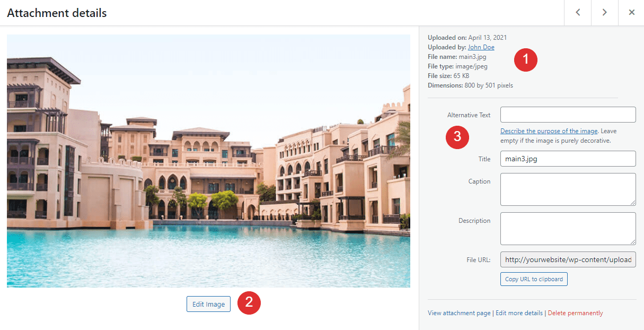
Task: Navigate to the next attachment arrow
Action: coord(604,12)
